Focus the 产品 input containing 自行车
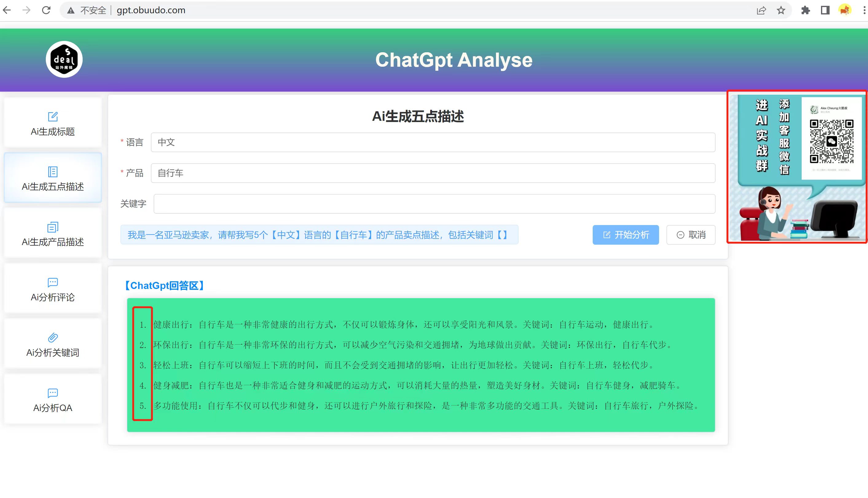The image size is (868, 498). point(433,173)
